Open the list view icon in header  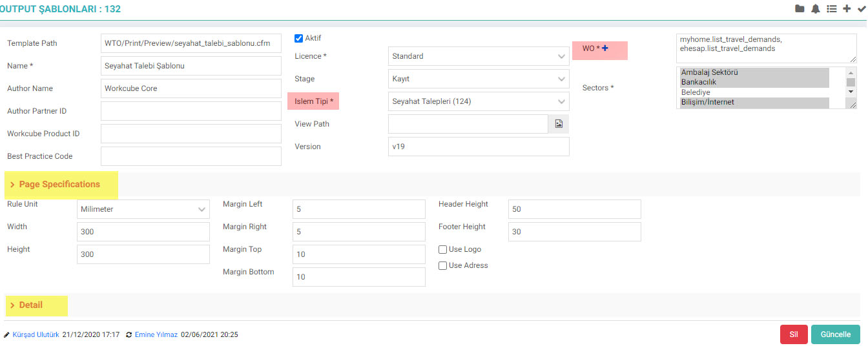[x=832, y=9]
